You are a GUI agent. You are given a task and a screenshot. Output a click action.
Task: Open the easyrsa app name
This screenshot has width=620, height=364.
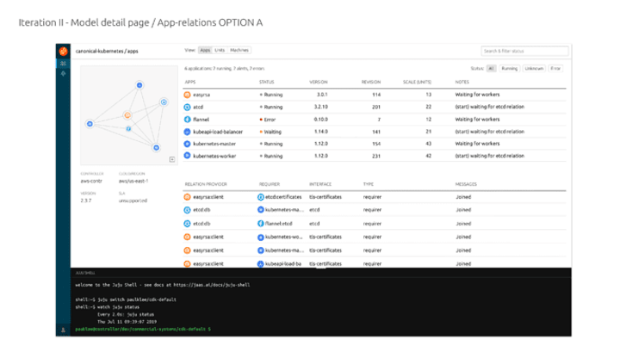(201, 95)
